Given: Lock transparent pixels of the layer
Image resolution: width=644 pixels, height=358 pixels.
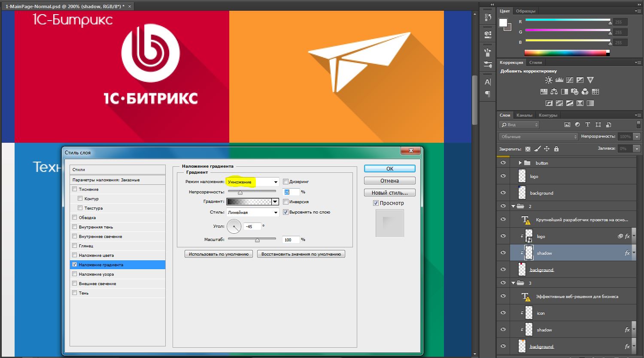Looking at the screenshot, I should [528, 149].
